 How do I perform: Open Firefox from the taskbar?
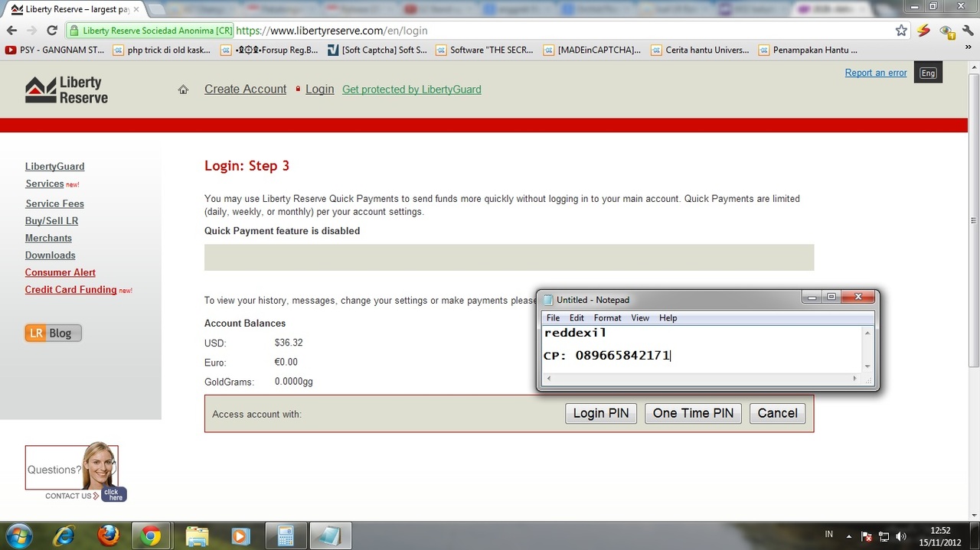pyautogui.click(x=109, y=535)
